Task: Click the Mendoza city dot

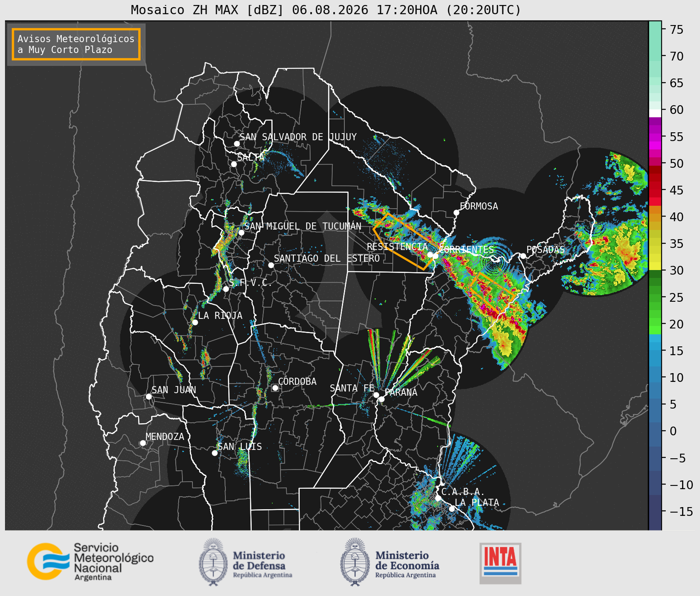Action: [143, 443]
